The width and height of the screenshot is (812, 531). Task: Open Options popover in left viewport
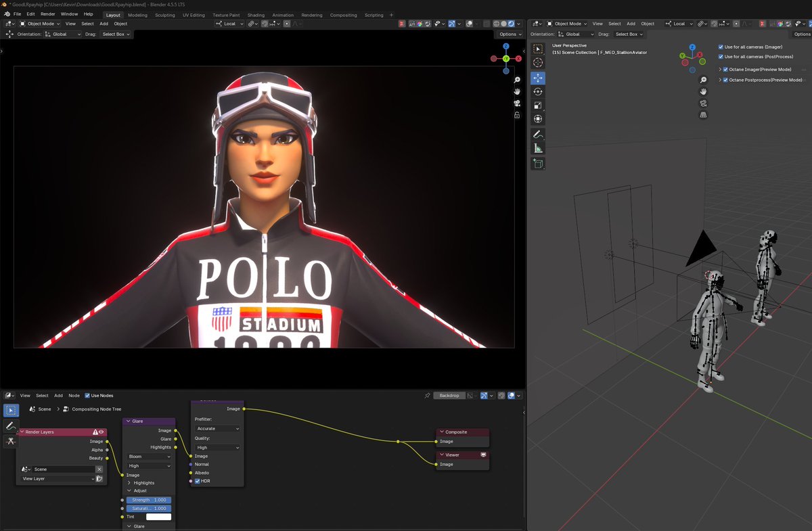pyautogui.click(x=509, y=34)
